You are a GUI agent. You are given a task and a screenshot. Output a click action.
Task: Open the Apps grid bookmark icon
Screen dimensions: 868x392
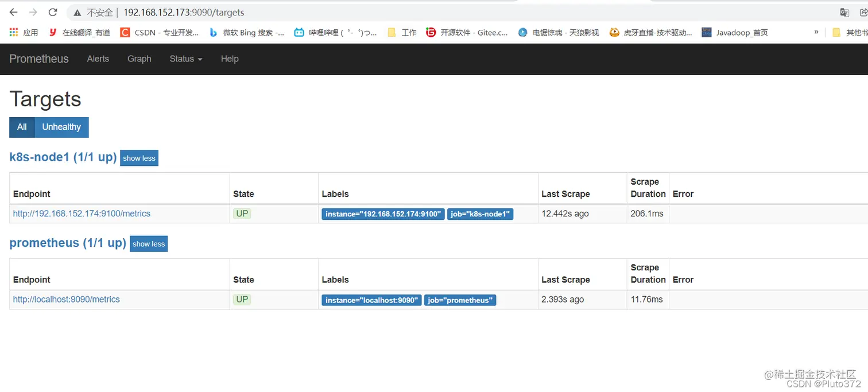click(24, 33)
